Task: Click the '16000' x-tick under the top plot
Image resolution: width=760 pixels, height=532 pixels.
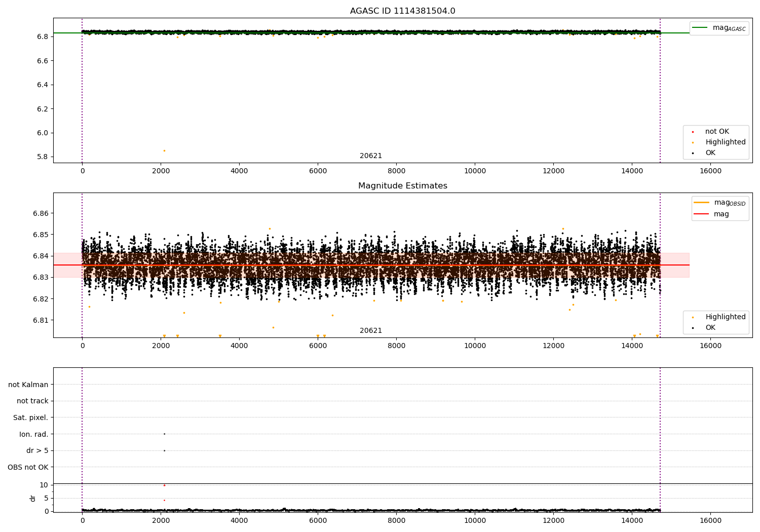Action: point(710,171)
